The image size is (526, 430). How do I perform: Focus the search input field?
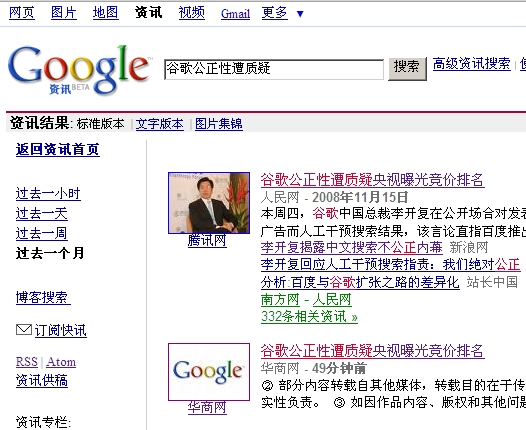click(x=274, y=69)
